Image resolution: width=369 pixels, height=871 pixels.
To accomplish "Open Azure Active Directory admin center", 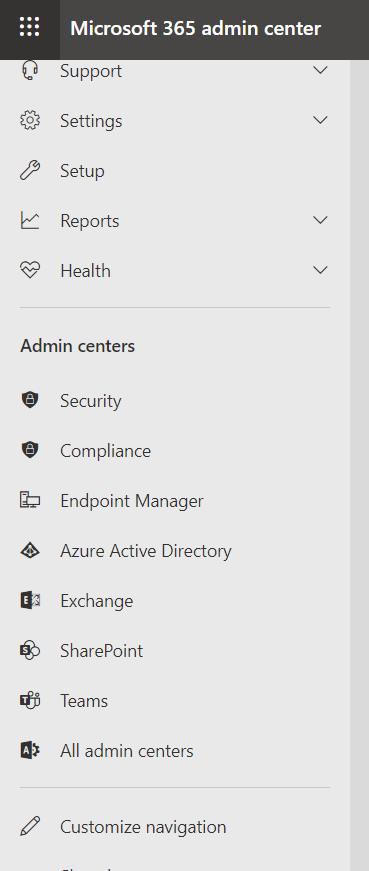I will pos(146,551).
